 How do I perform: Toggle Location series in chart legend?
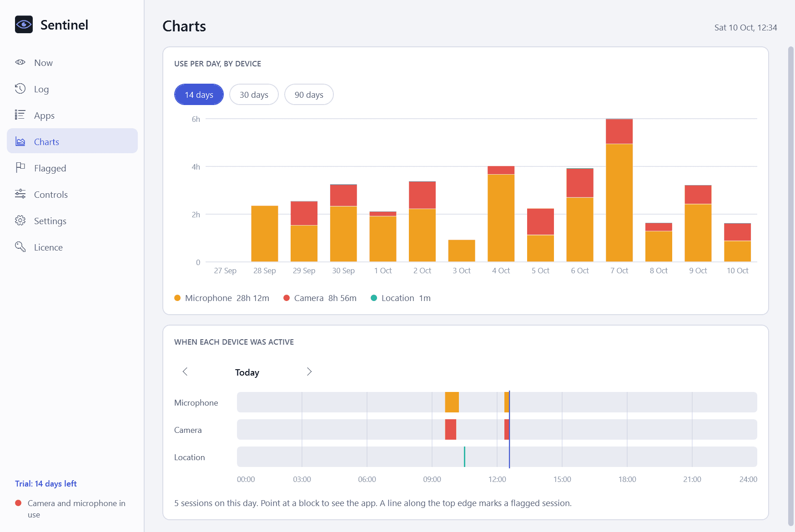point(401,298)
